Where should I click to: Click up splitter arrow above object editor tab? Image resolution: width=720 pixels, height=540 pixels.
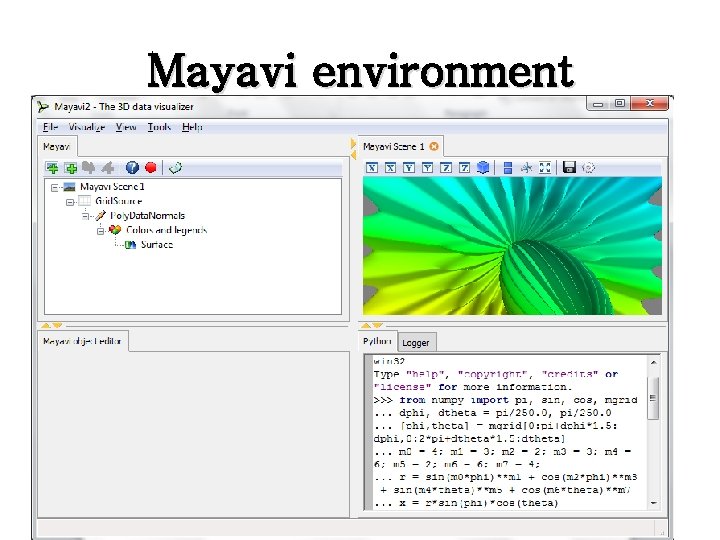[x=45, y=325]
